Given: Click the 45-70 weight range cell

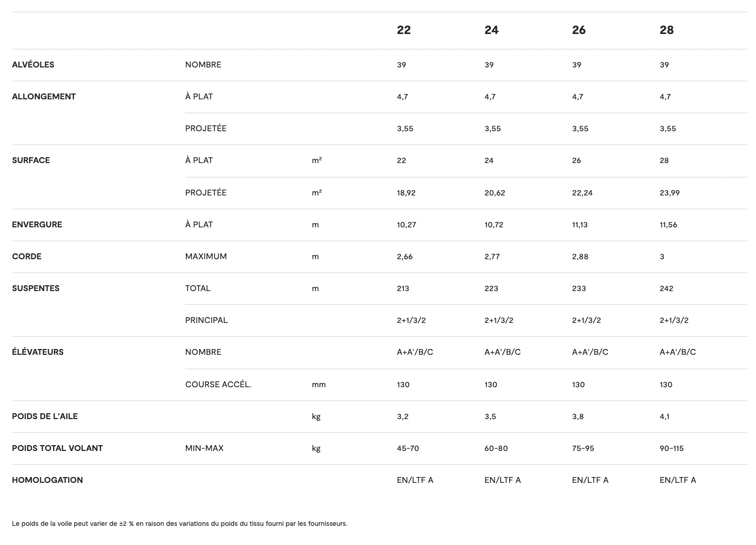Looking at the screenshot, I should click(408, 448).
